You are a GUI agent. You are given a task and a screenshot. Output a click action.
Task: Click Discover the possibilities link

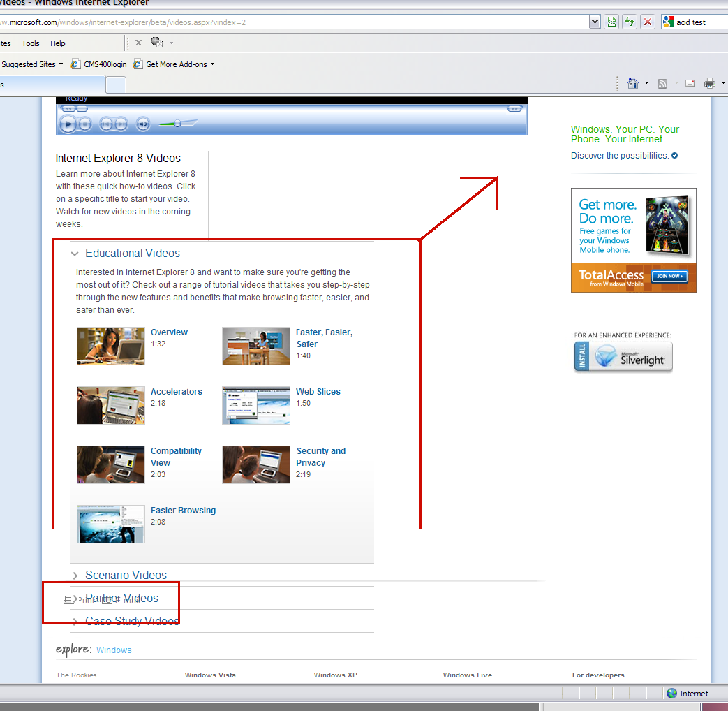point(624,156)
